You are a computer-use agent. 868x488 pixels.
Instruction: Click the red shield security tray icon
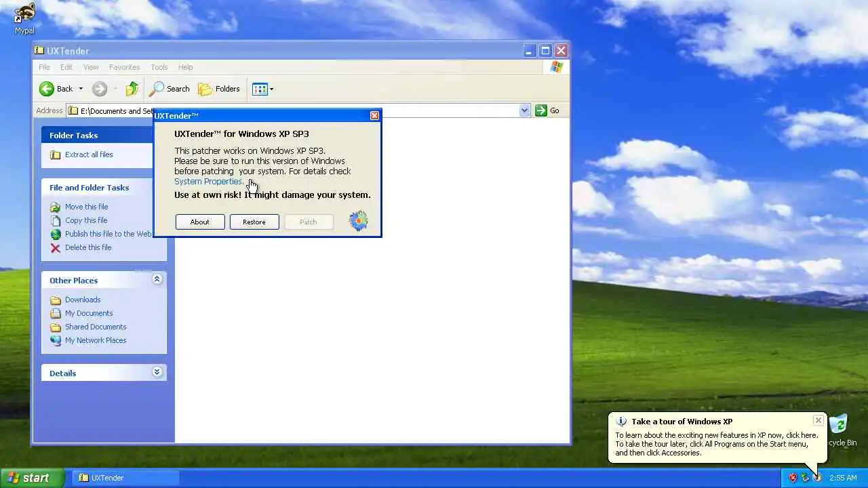[x=793, y=478]
